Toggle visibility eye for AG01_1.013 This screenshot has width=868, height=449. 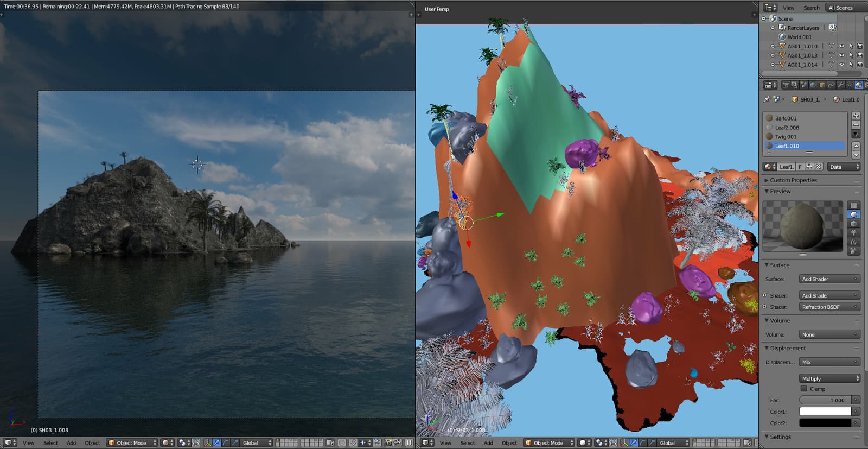point(842,55)
